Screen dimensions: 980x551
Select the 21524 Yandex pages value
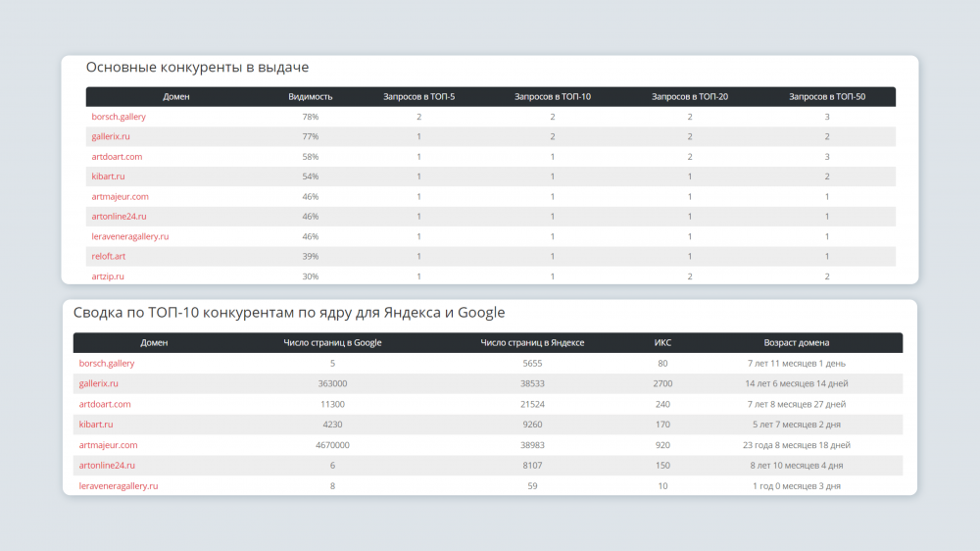coord(532,404)
